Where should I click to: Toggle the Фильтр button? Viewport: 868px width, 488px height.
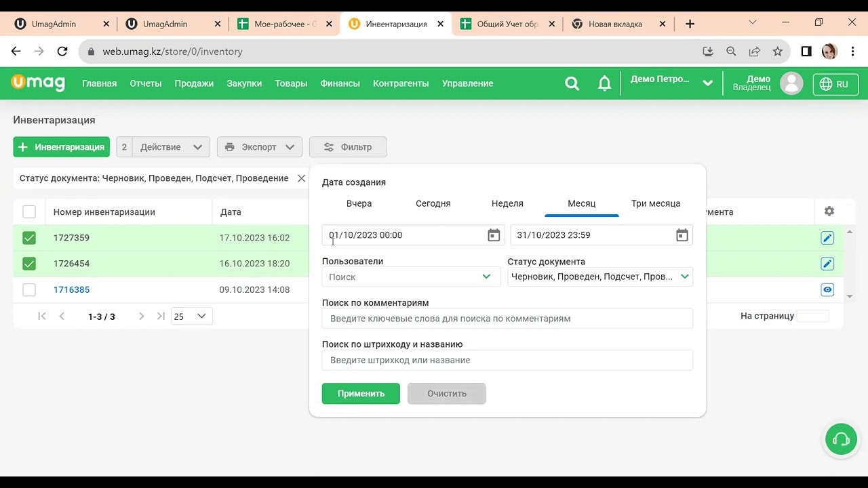click(348, 147)
